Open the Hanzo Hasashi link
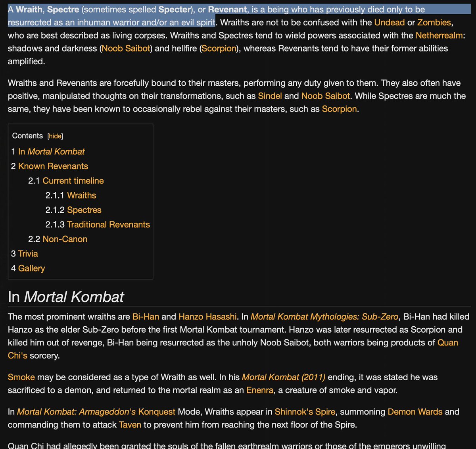Screen dimensions: 476x449 tap(208, 317)
